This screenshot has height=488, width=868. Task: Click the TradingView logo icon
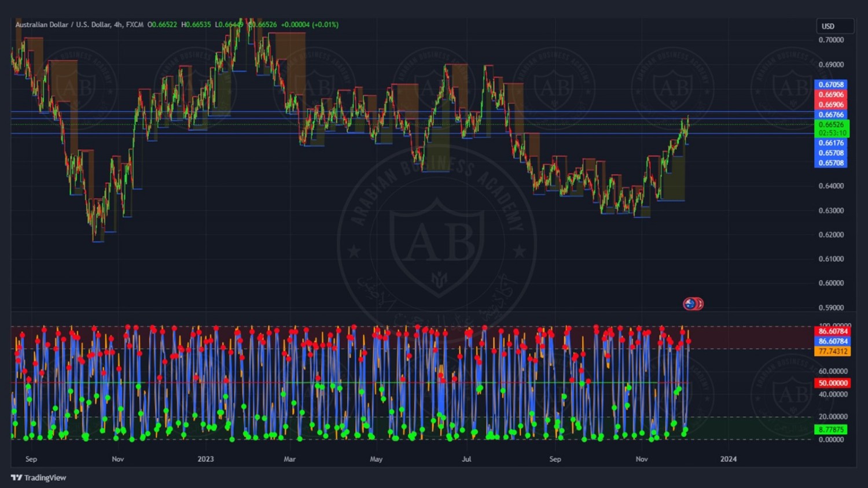click(x=16, y=478)
